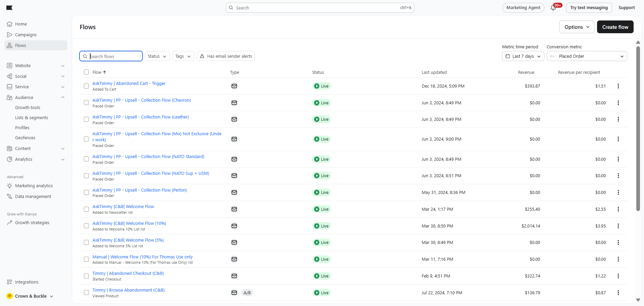Click the A/B badge on Browse Abandonment row
644x306 pixels.
click(247, 293)
